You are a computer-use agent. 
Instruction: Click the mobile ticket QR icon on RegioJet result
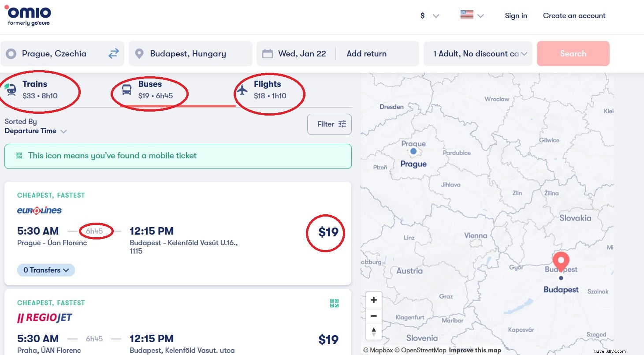point(334,303)
